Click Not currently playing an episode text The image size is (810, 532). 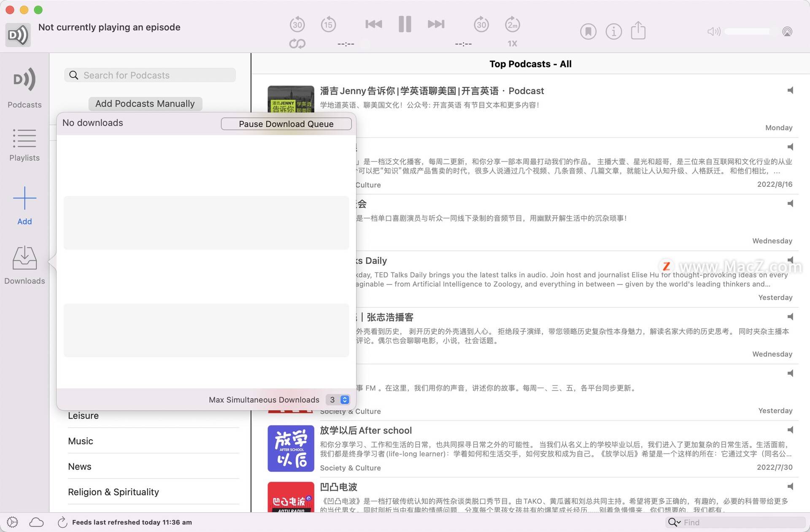click(x=109, y=27)
